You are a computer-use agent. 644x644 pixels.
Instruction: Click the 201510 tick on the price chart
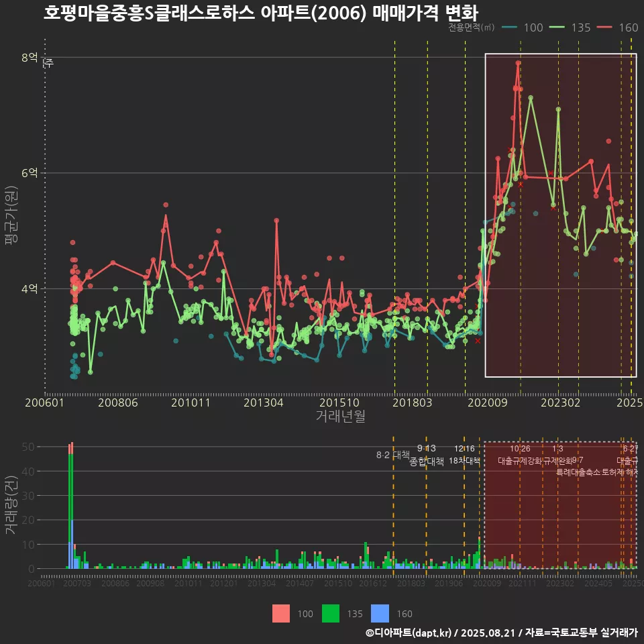tap(339, 402)
